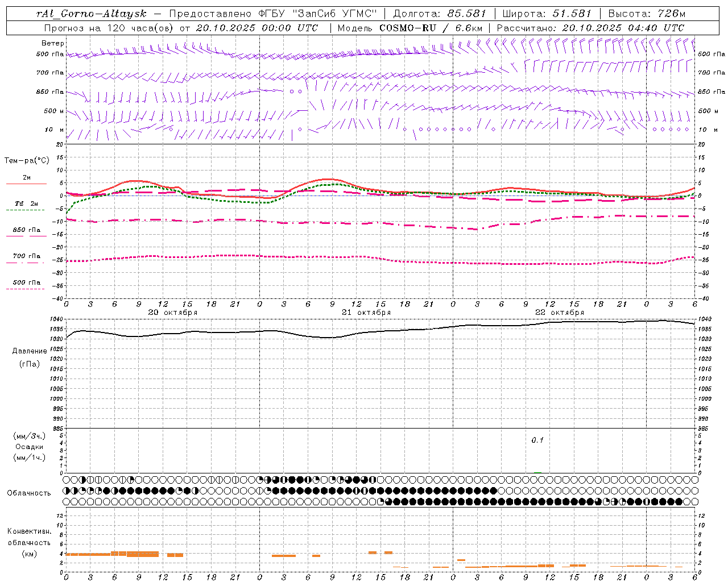
Task: Click the Конвективн. panel label
Action: 29,531
